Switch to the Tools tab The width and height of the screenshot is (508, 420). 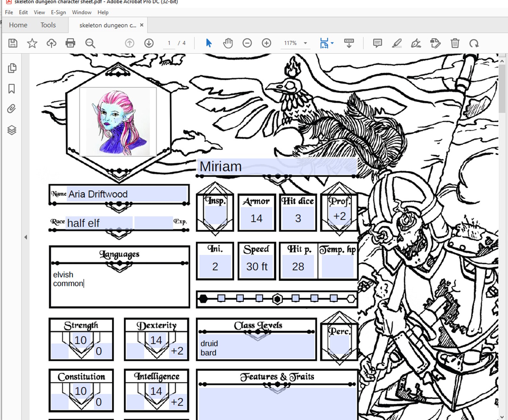click(x=48, y=25)
